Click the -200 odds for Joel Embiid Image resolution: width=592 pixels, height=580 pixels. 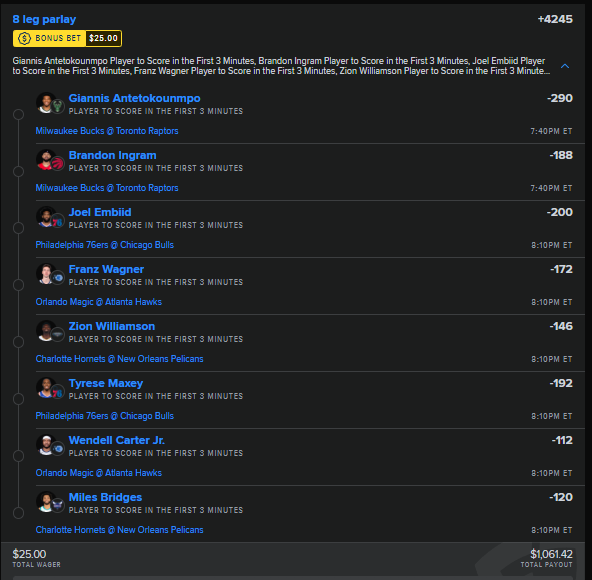560,212
